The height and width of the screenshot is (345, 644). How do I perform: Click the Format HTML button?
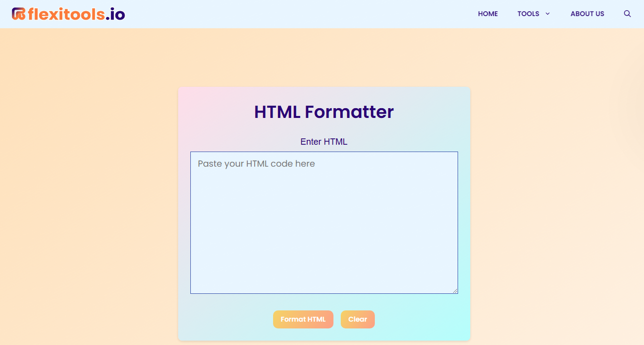pos(303,319)
